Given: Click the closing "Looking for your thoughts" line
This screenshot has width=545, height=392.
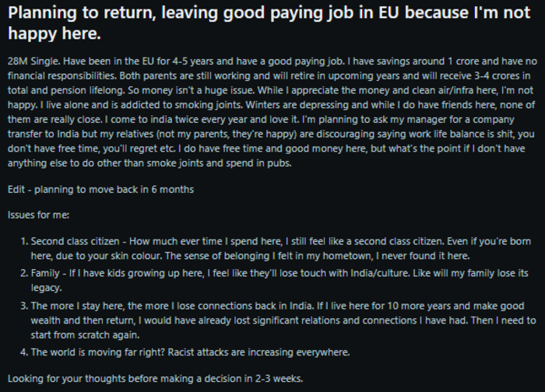Looking at the screenshot, I should (156, 379).
